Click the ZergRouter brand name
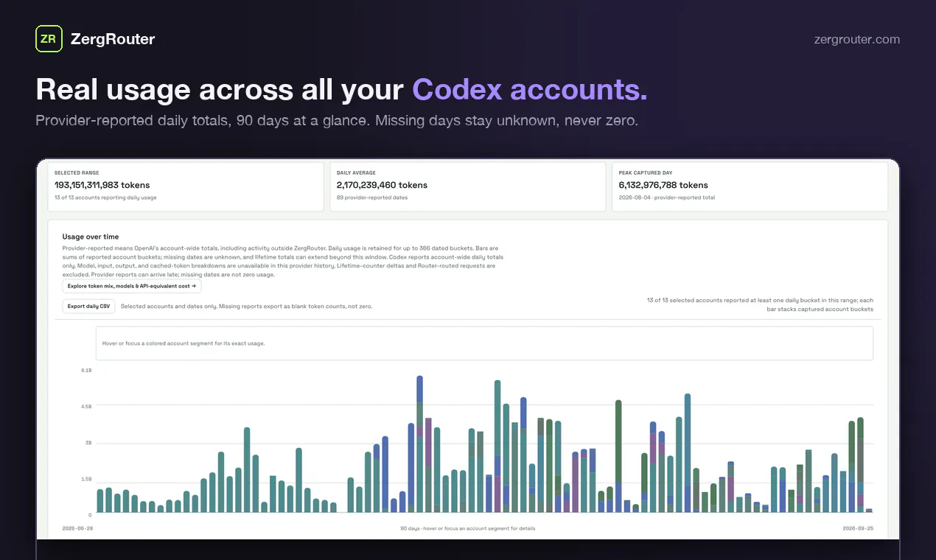This screenshot has width=936, height=560. [x=113, y=39]
